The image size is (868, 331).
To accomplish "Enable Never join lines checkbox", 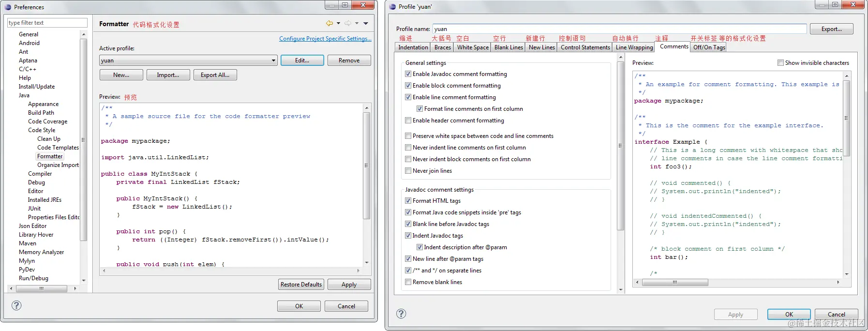I will click(x=408, y=171).
